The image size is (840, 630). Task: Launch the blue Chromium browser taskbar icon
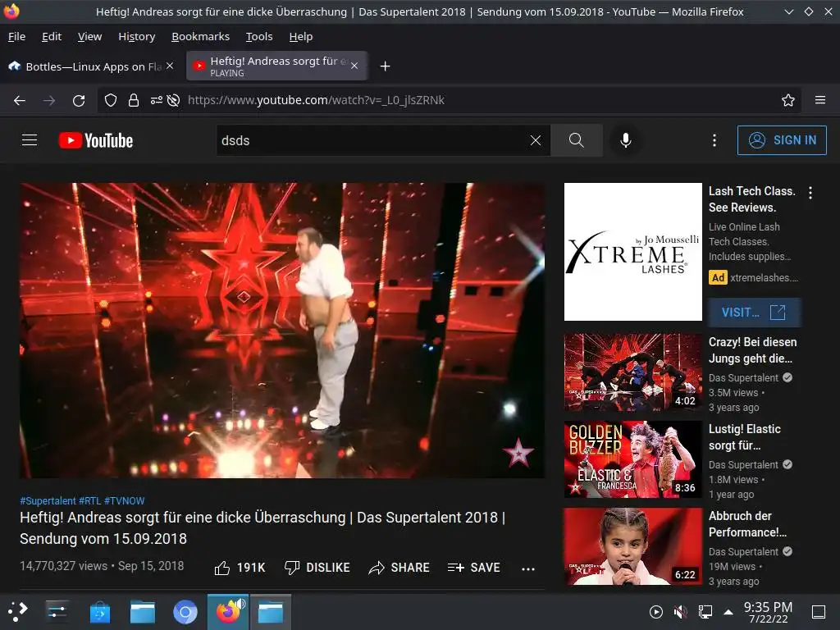click(x=185, y=612)
